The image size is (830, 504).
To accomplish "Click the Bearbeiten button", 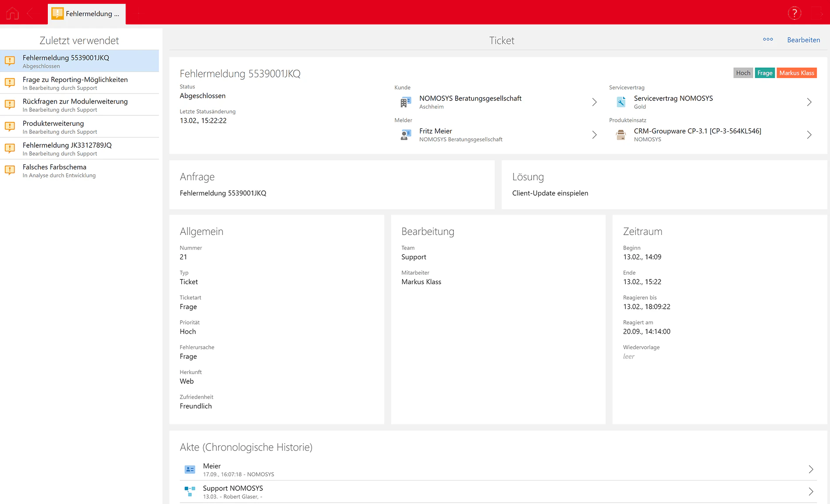I will (x=803, y=40).
